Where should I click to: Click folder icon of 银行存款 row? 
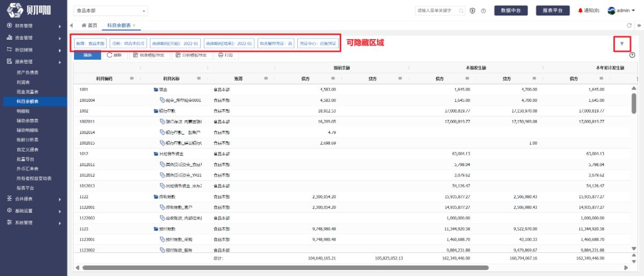tap(156, 111)
